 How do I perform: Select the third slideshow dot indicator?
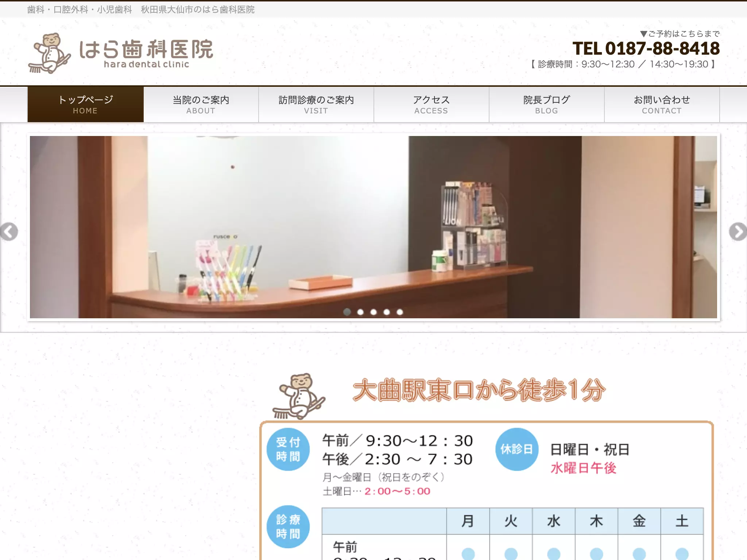(373, 312)
